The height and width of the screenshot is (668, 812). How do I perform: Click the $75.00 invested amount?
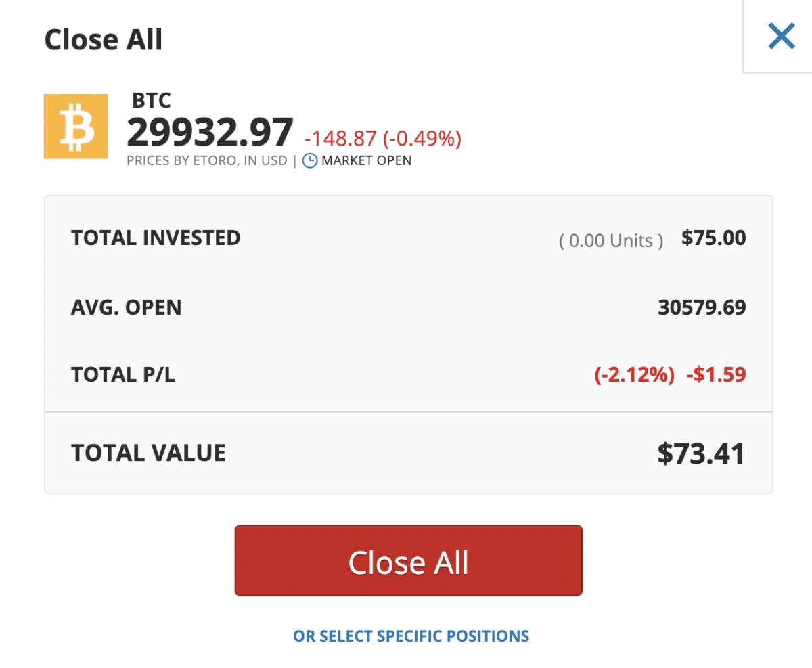tap(713, 238)
